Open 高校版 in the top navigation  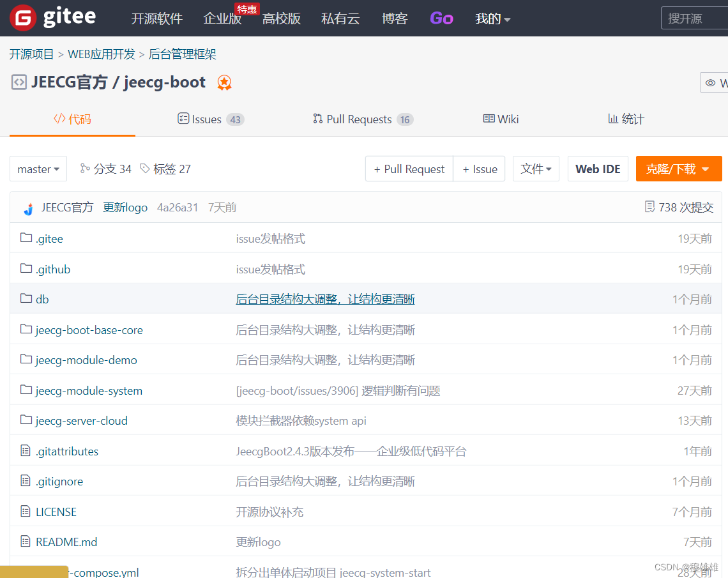tap(282, 19)
